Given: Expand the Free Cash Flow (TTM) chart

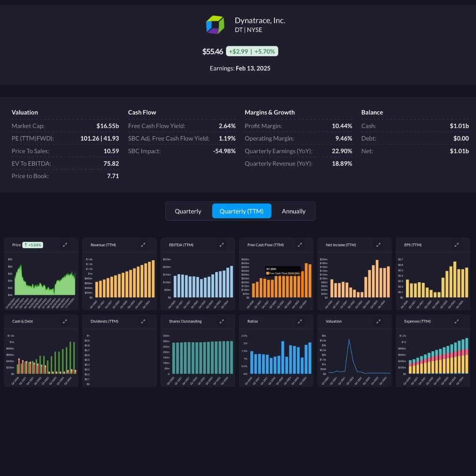Looking at the screenshot, I should tap(300, 245).
